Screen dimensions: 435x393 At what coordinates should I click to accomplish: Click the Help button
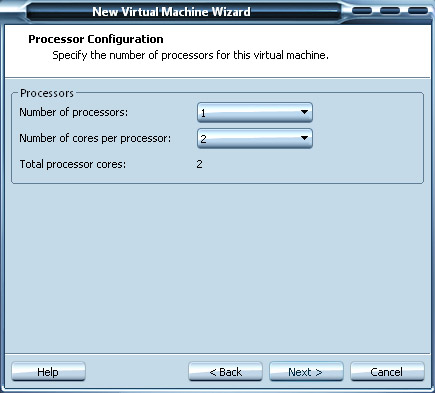pyautogui.click(x=48, y=371)
